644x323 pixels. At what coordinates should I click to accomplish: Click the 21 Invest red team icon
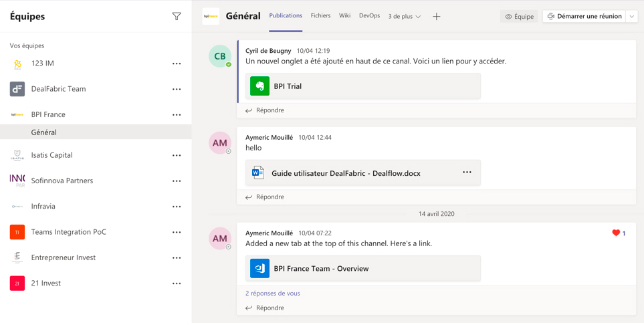17,283
